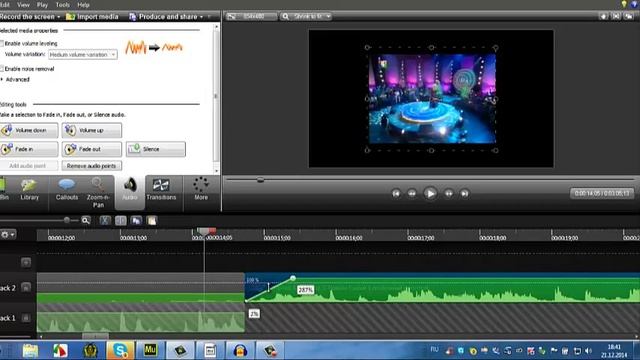Click the Volume up button
640x360 pixels.
click(x=91, y=130)
